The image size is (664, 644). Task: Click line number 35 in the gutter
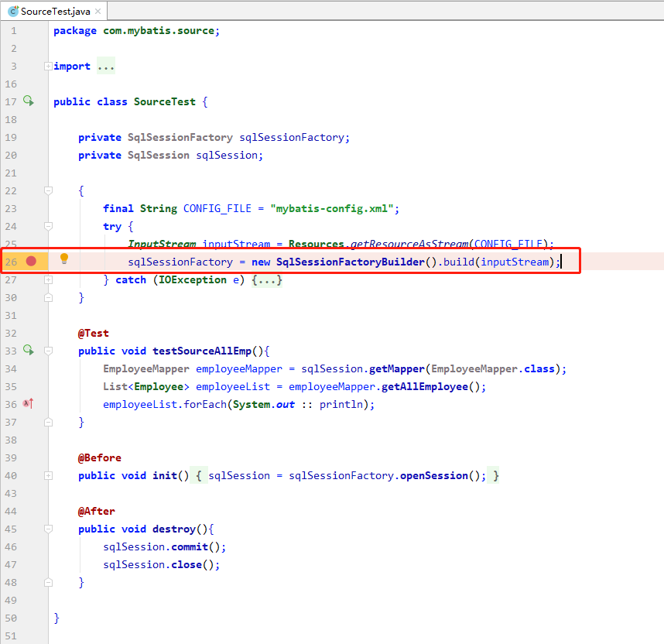(x=11, y=386)
